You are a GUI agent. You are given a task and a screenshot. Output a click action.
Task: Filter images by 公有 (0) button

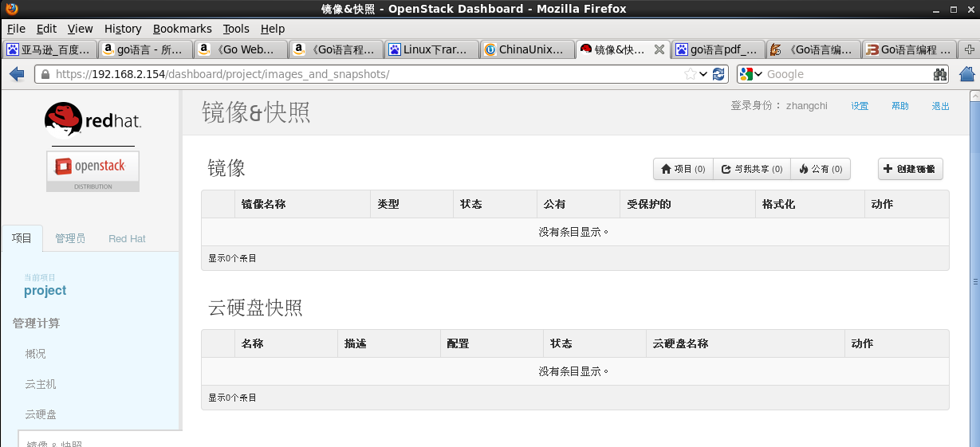(821, 169)
